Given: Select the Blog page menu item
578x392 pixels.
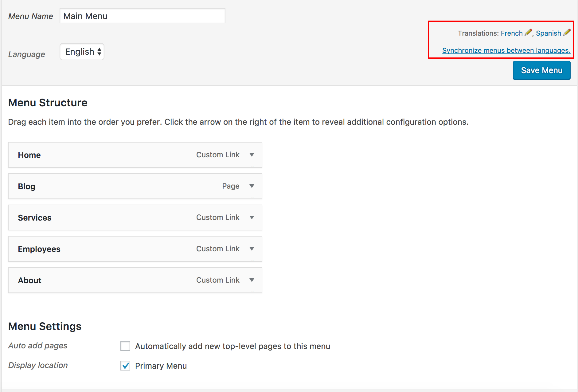Looking at the screenshot, I should (x=135, y=186).
